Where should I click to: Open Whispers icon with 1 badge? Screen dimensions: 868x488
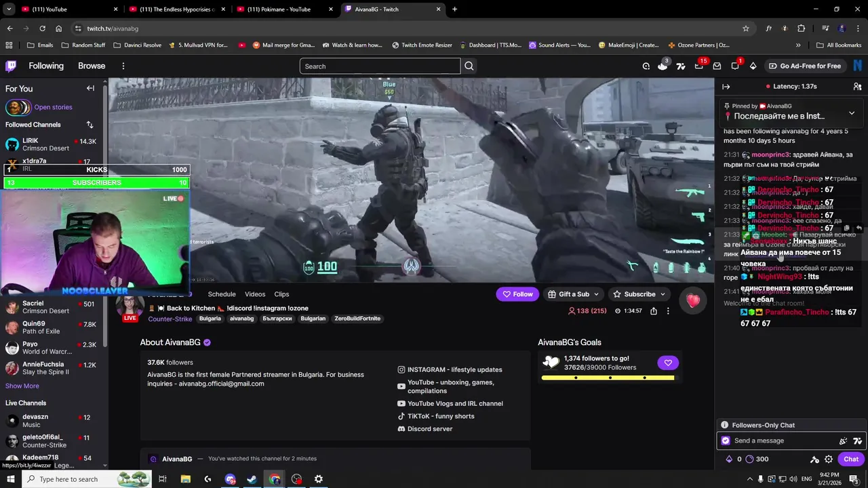point(735,66)
